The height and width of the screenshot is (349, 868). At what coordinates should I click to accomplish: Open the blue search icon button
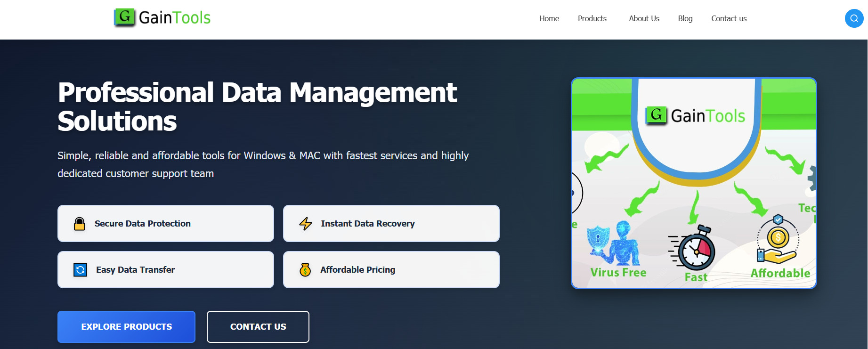(x=854, y=19)
